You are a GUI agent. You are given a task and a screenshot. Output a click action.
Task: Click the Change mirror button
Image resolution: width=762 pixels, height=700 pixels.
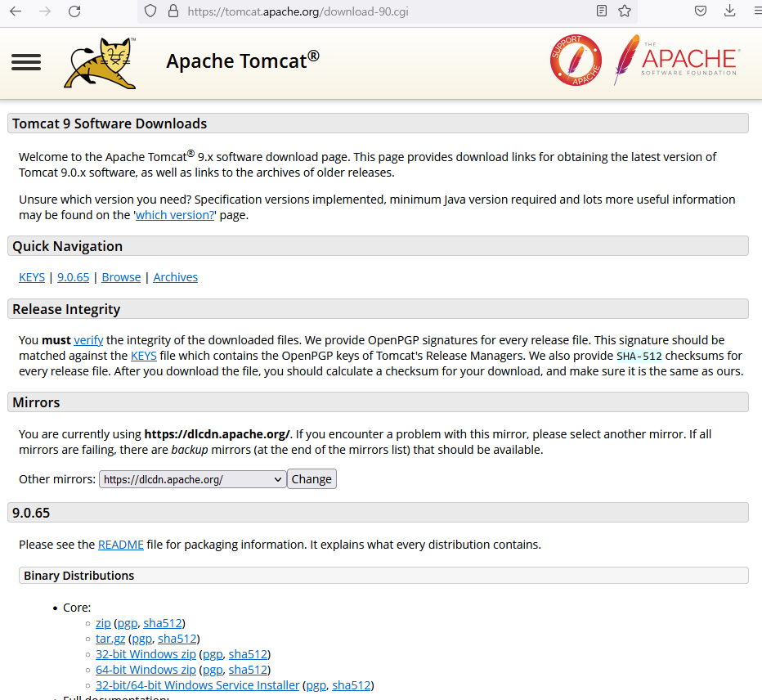coord(312,479)
